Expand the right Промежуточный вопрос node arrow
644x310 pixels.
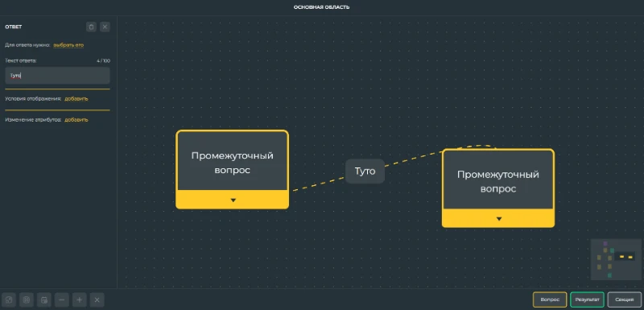(x=498, y=219)
